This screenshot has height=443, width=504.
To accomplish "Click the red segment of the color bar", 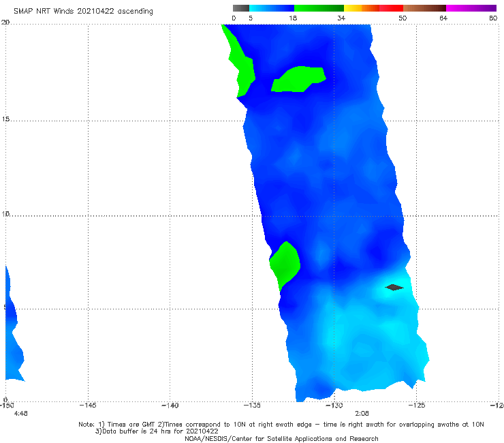I will [x=391, y=8].
